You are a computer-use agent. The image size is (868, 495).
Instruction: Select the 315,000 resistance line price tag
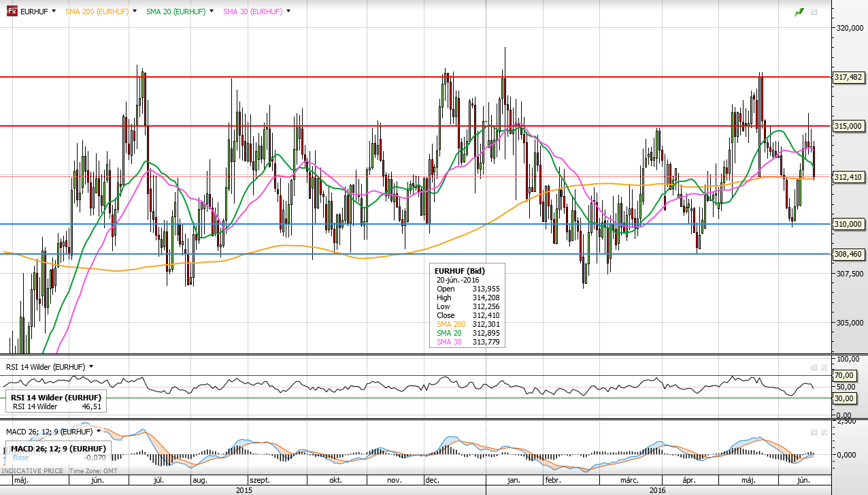[x=848, y=126]
